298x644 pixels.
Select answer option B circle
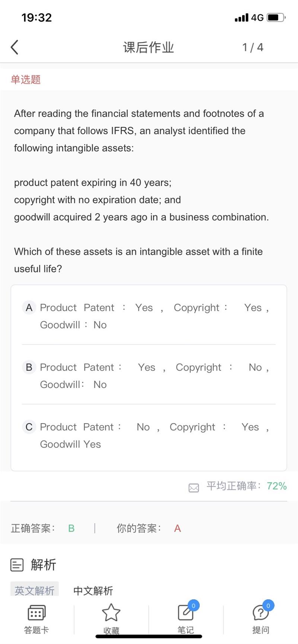[29, 367]
